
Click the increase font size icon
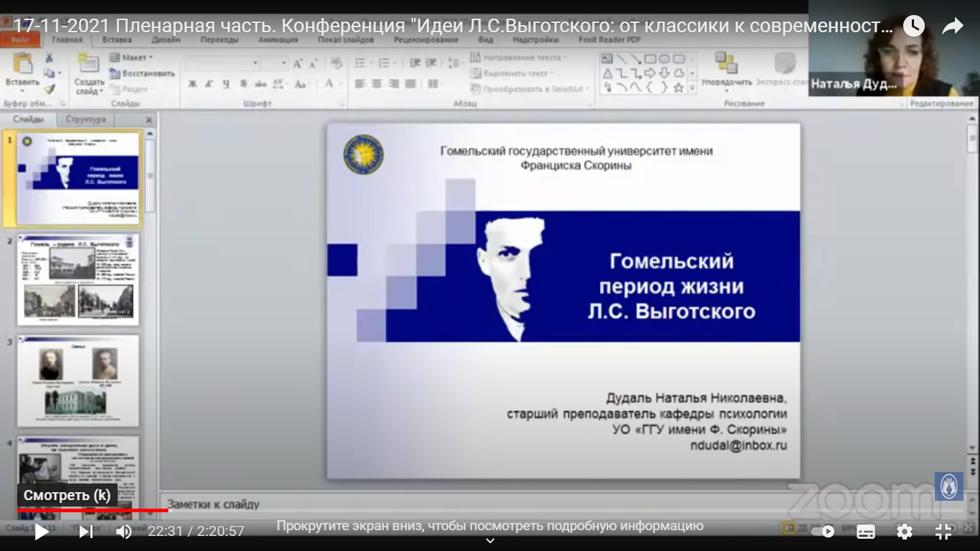[298, 64]
